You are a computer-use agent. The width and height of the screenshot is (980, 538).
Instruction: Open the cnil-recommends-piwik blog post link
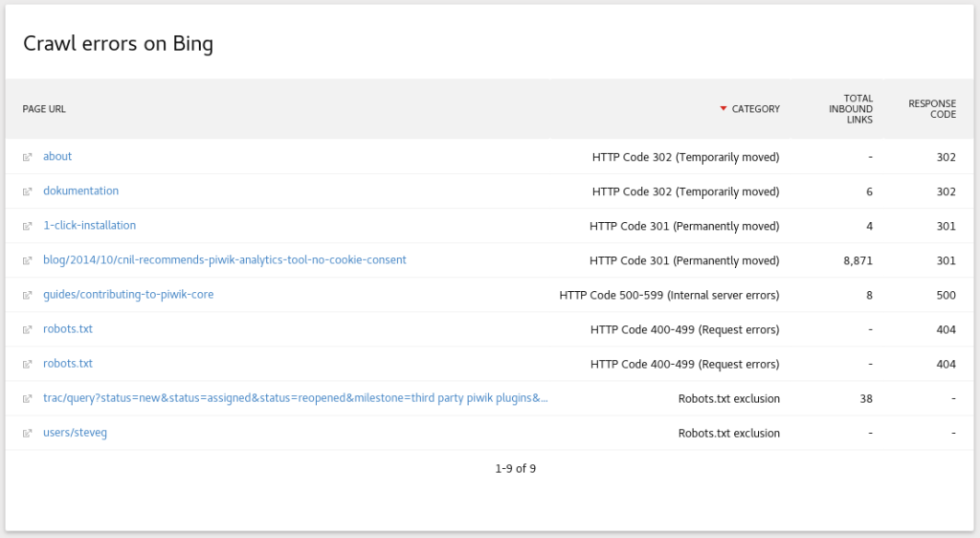(x=224, y=260)
